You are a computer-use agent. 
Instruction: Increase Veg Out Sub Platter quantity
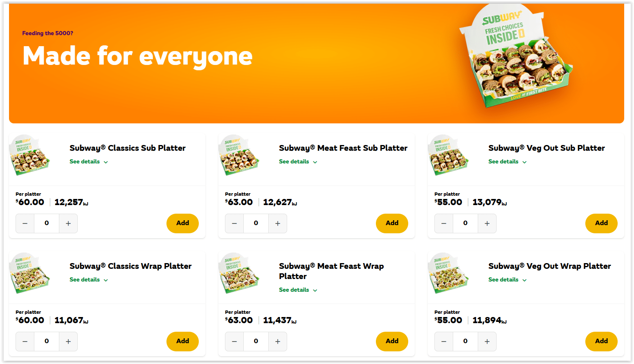(487, 223)
